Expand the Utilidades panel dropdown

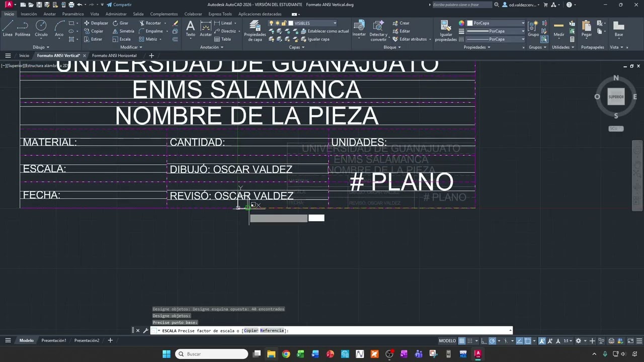coord(563,47)
